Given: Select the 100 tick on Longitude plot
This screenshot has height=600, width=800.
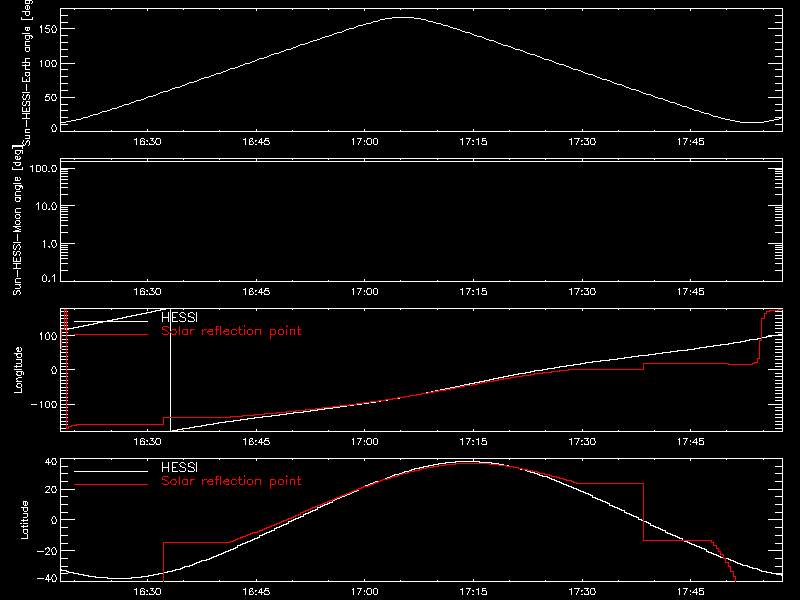Looking at the screenshot, I should (47, 336).
